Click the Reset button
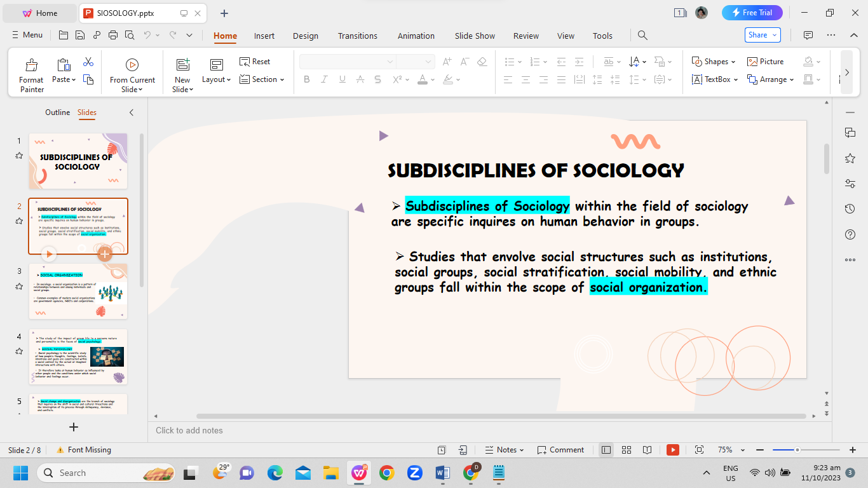 tap(255, 62)
